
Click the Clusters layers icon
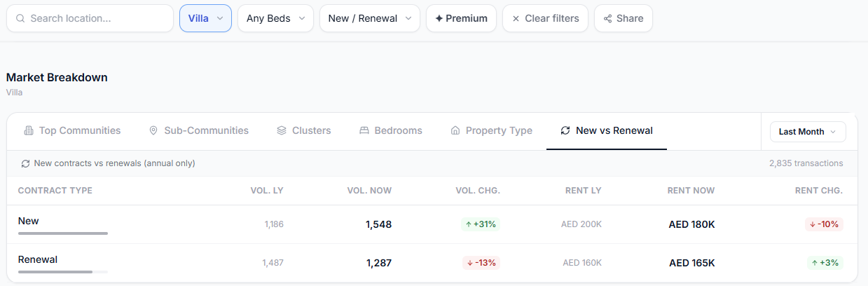[282, 130]
